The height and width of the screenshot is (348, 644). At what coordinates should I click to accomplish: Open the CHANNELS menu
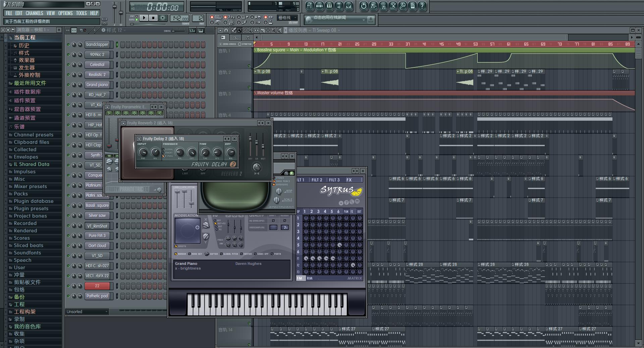pos(34,13)
